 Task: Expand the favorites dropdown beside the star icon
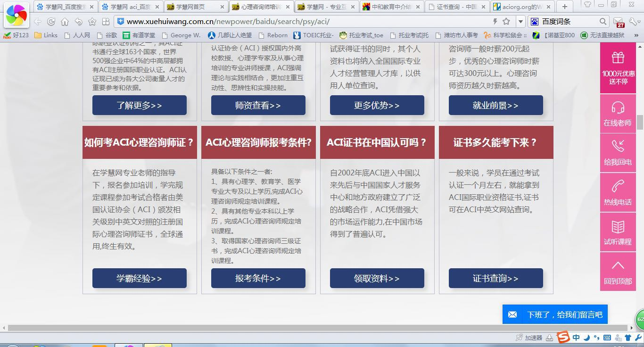coord(520,21)
